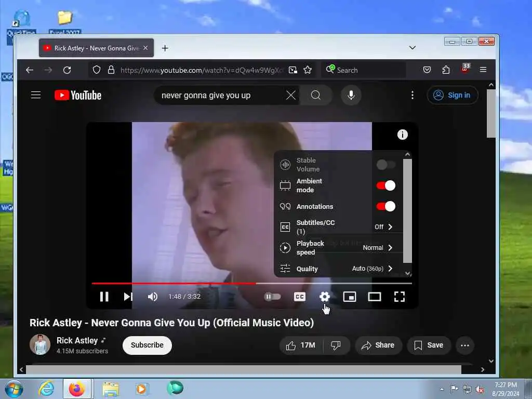The image size is (532, 399).
Task: Open the Windows Start menu
Action: point(14,389)
